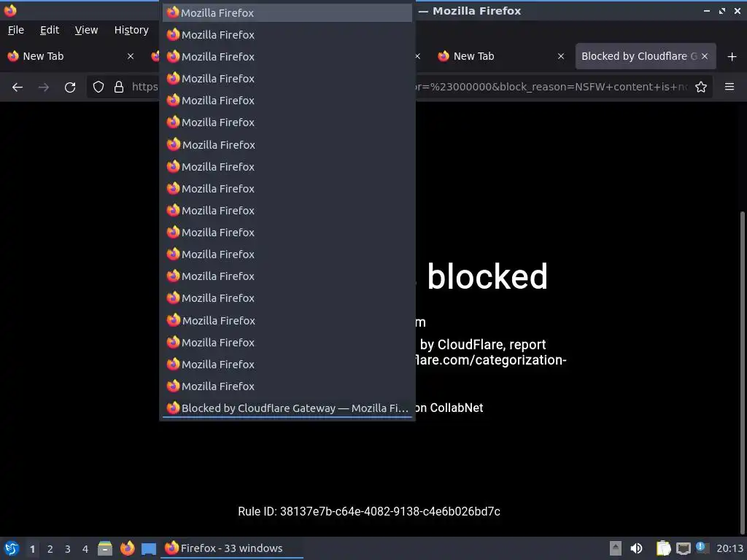Open the tracking protection shield icon
Viewport: 747px width, 560px height.
coord(98,87)
